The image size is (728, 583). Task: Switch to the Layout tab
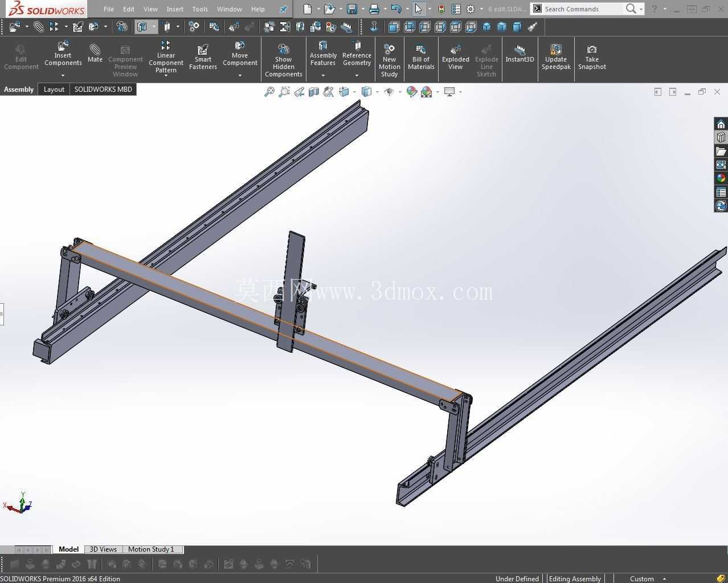pos(54,89)
